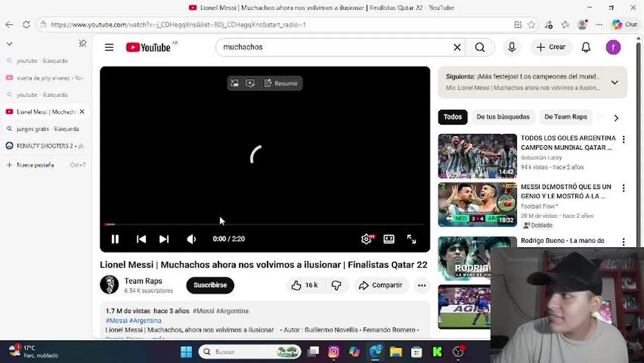Select the De Team Raps chip
Viewport: 644px width, 363px height.
click(x=565, y=117)
